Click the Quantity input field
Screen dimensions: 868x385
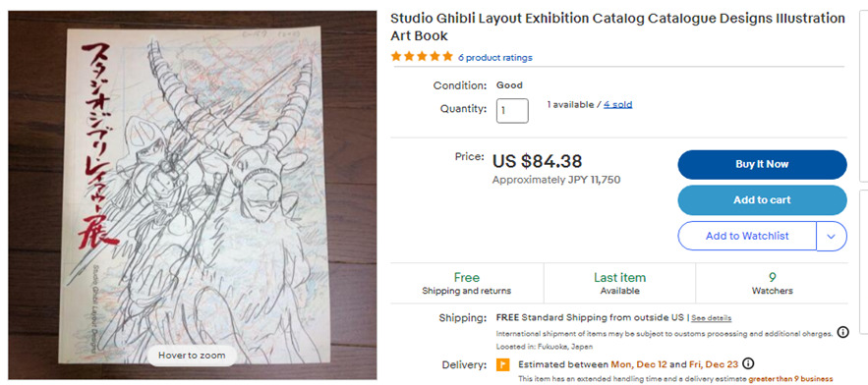(x=512, y=111)
